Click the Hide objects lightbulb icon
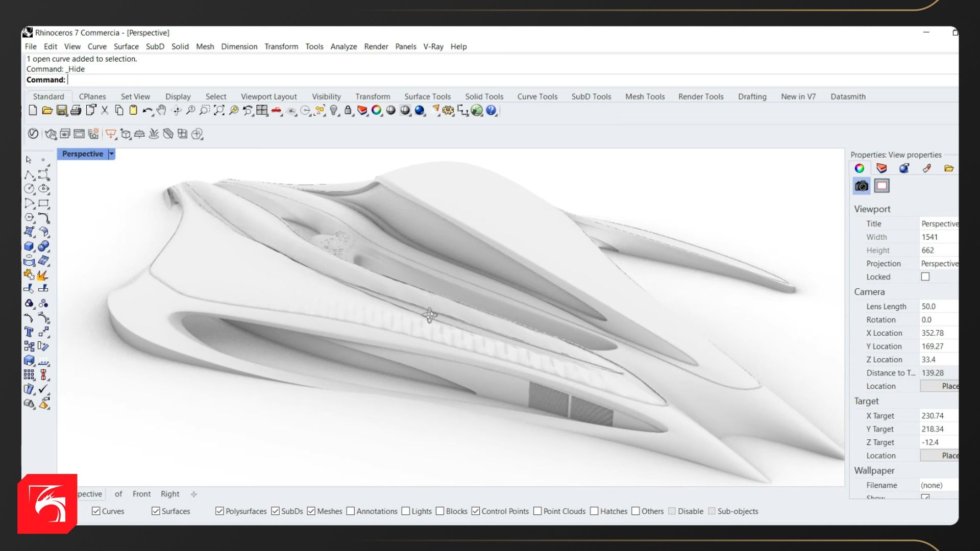Viewport: 980px width, 551px height. click(334, 111)
